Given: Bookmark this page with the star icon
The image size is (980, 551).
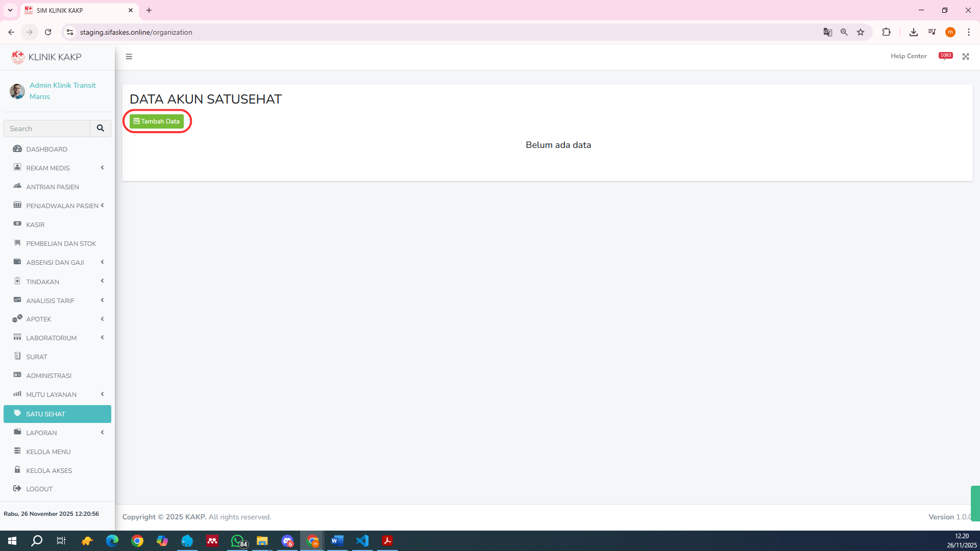Looking at the screenshot, I should click(x=861, y=32).
